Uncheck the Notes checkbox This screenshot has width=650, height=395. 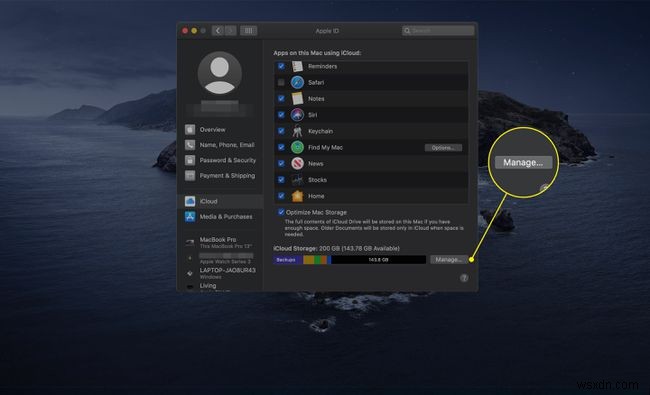tap(281, 99)
